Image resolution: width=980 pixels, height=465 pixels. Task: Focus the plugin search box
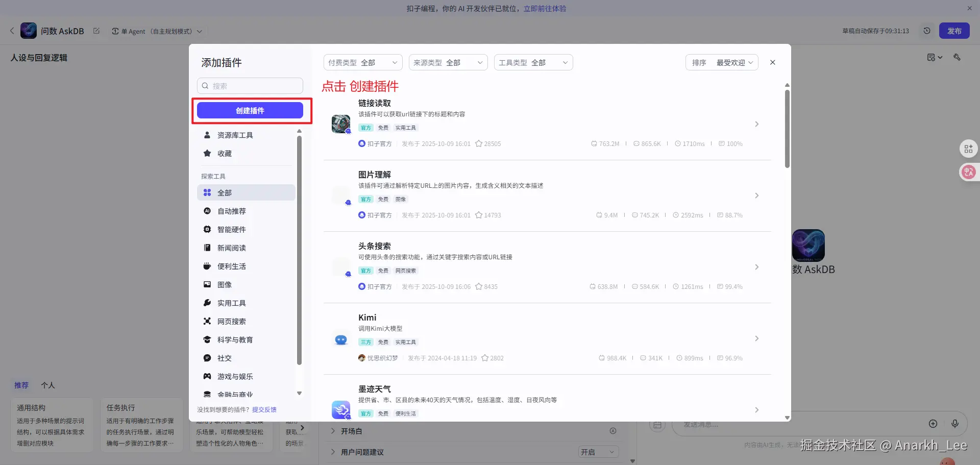coord(250,86)
